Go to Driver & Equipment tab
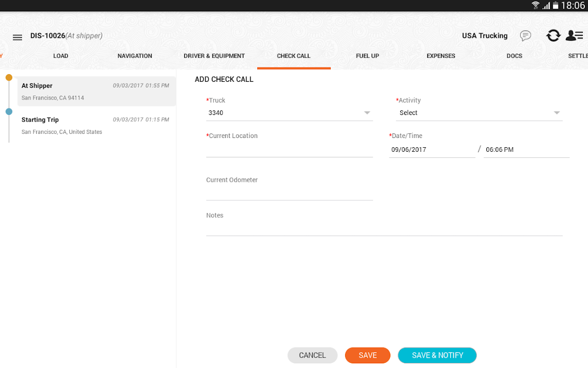 (214, 56)
